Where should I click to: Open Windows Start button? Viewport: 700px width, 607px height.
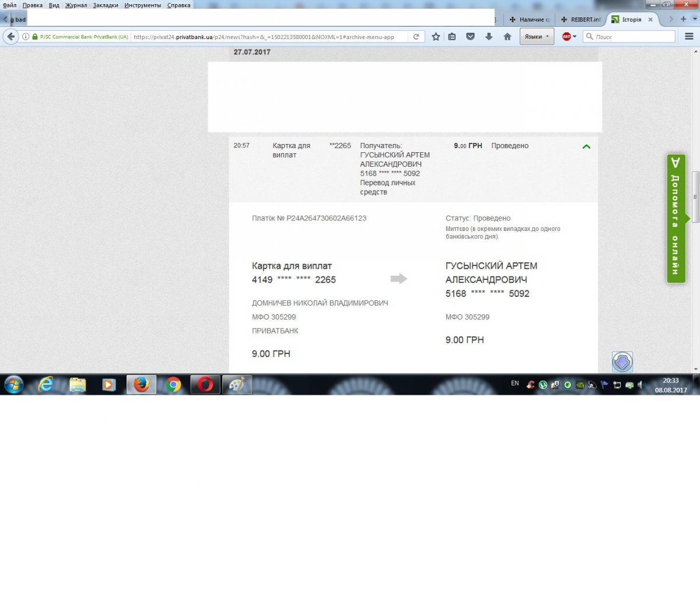pyautogui.click(x=13, y=385)
